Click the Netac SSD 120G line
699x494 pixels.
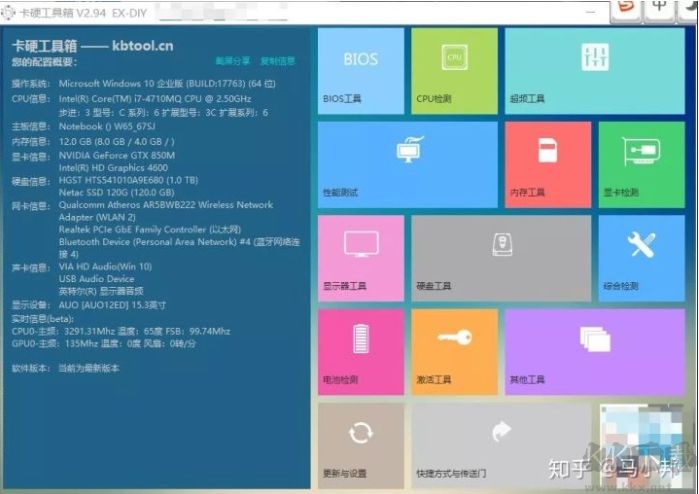[x=116, y=193]
